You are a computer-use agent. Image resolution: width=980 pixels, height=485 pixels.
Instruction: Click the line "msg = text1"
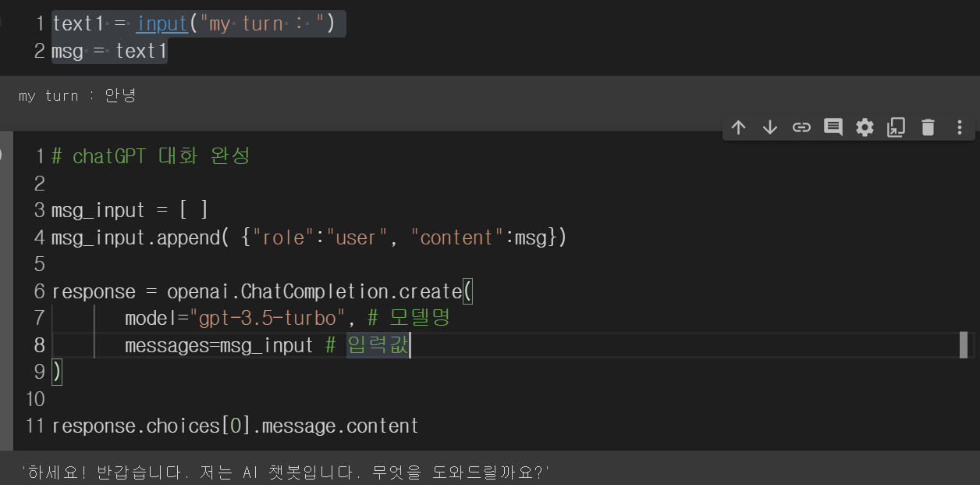pyautogui.click(x=109, y=52)
